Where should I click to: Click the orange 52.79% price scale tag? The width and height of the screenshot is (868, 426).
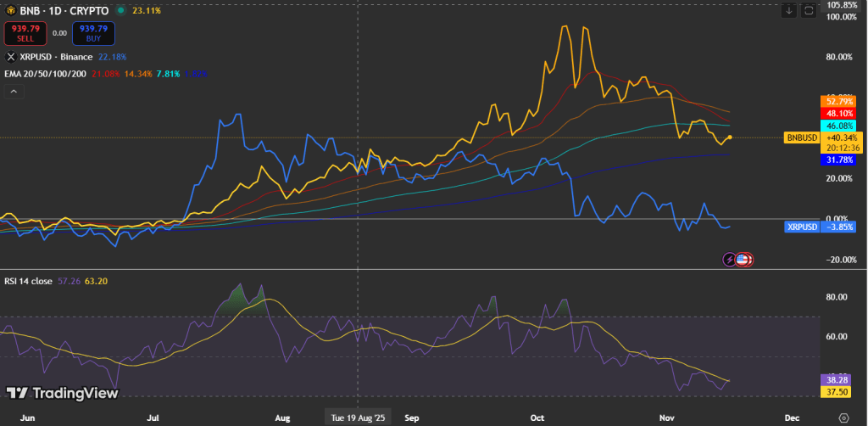click(838, 101)
